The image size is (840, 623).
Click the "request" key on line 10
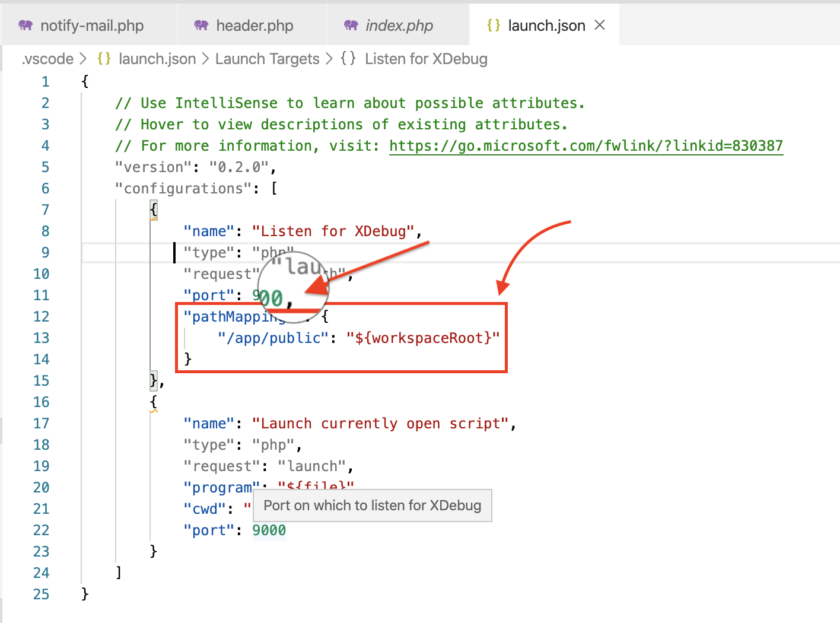point(222,274)
